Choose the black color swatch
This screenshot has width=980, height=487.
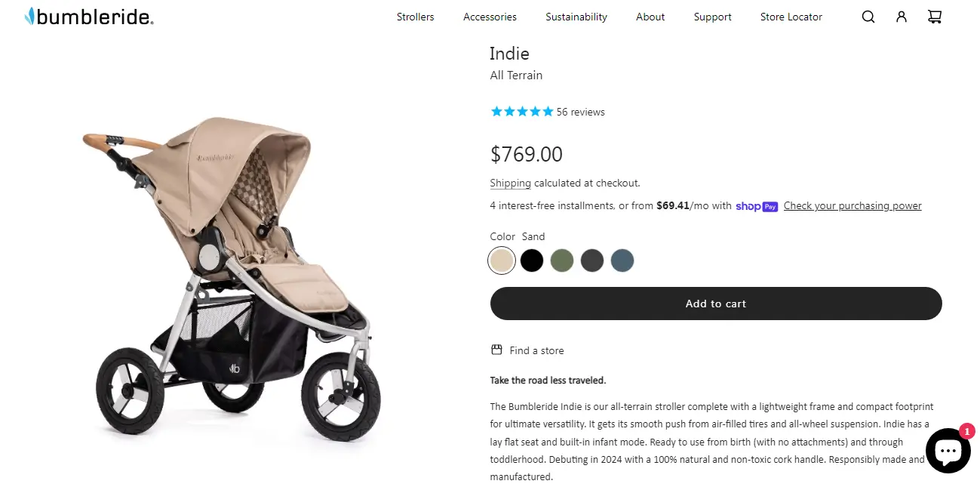[x=532, y=260]
